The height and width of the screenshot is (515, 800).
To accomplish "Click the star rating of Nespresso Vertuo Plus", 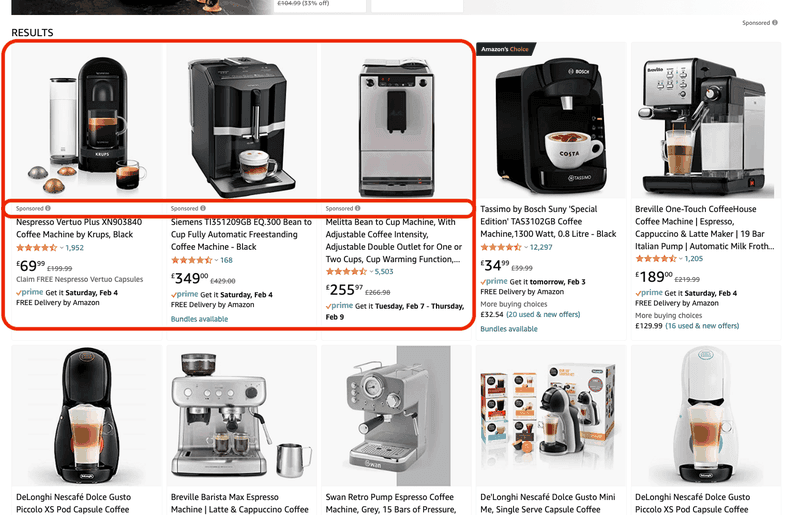I will coord(37,248).
